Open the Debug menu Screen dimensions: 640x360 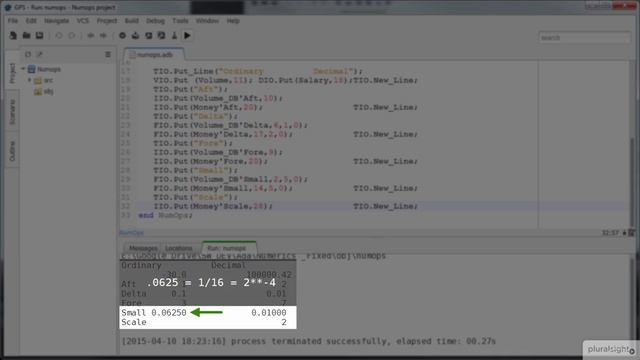(155, 21)
